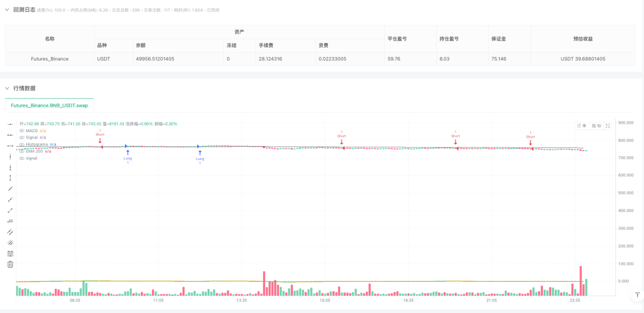Click the OHLC summary line above MACD
The width and height of the screenshot is (644, 313).
[98, 124]
